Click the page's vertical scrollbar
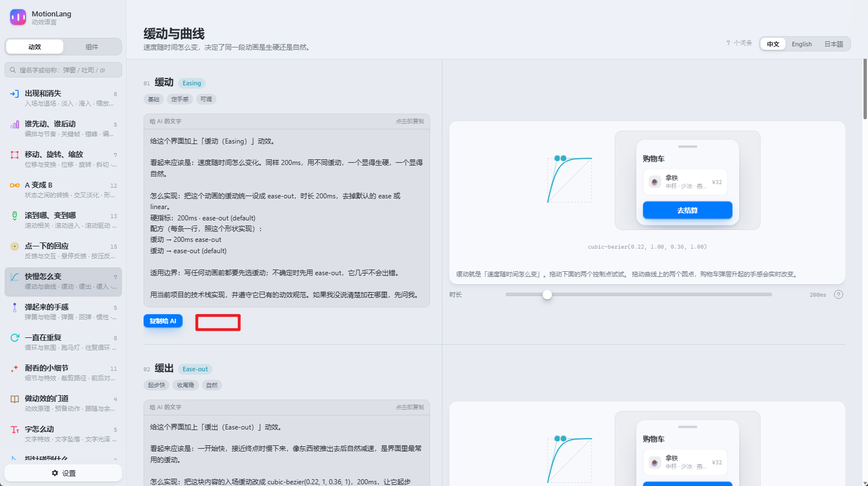The image size is (868, 486). point(865,89)
